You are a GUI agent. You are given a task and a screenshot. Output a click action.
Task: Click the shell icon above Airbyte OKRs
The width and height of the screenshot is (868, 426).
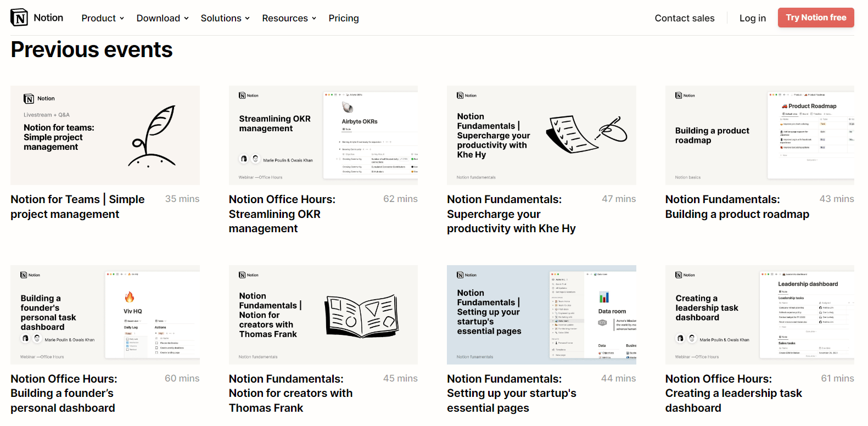click(x=348, y=107)
